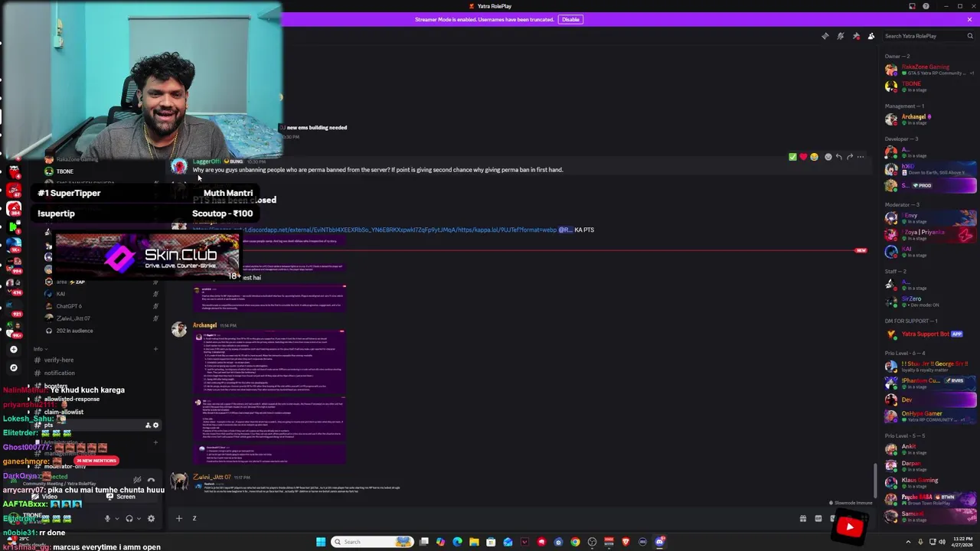Open User Settings gear icon
Image resolution: width=980 pixels, height=551 pixels.
click(151, 519)
